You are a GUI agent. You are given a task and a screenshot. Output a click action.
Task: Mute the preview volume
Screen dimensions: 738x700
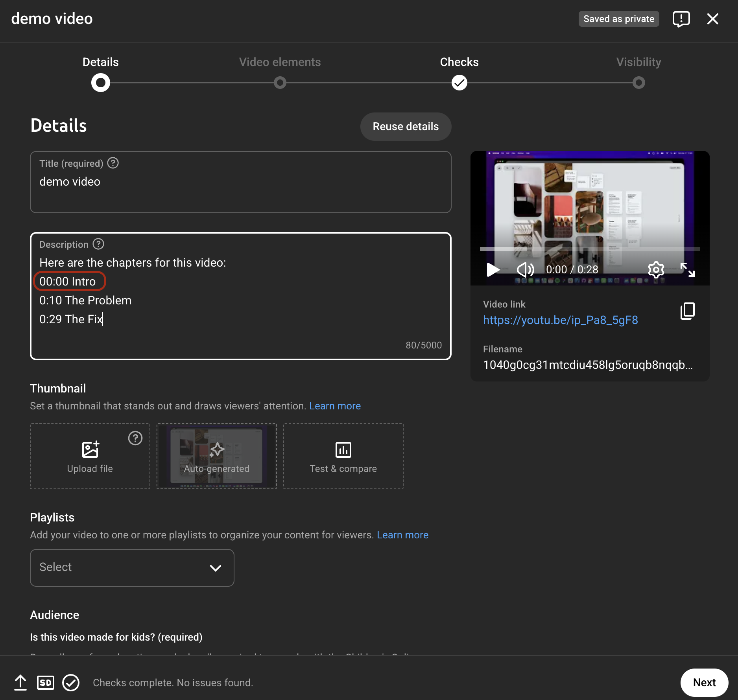click(525, 270)
